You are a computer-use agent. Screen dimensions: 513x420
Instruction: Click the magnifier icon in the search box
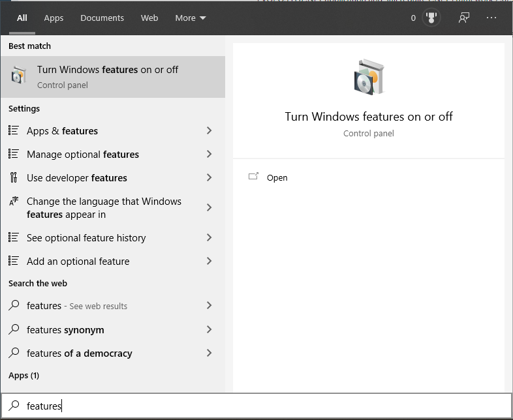coord(14,406)
